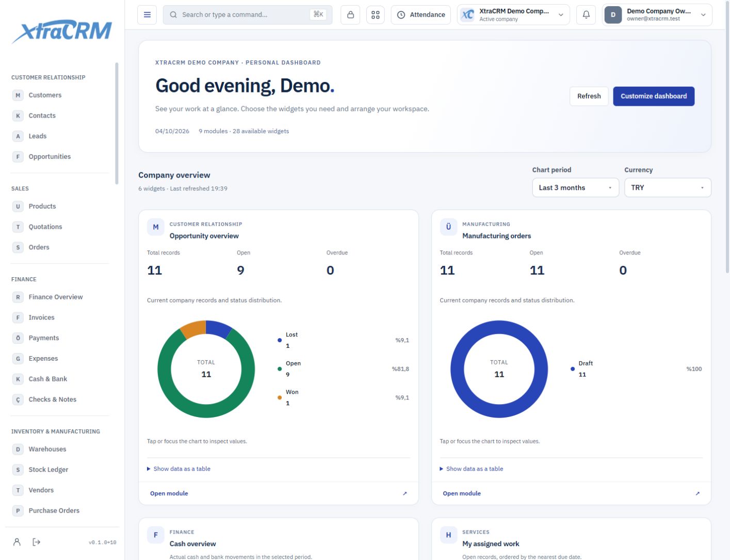Navigate to Quotations
Screen dimensions: 730x560
point(60,227)
